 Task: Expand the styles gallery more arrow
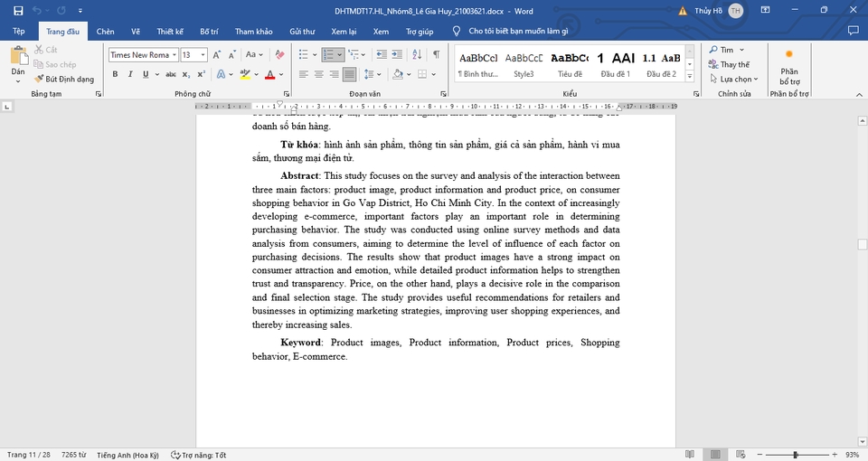click(690, 76)
